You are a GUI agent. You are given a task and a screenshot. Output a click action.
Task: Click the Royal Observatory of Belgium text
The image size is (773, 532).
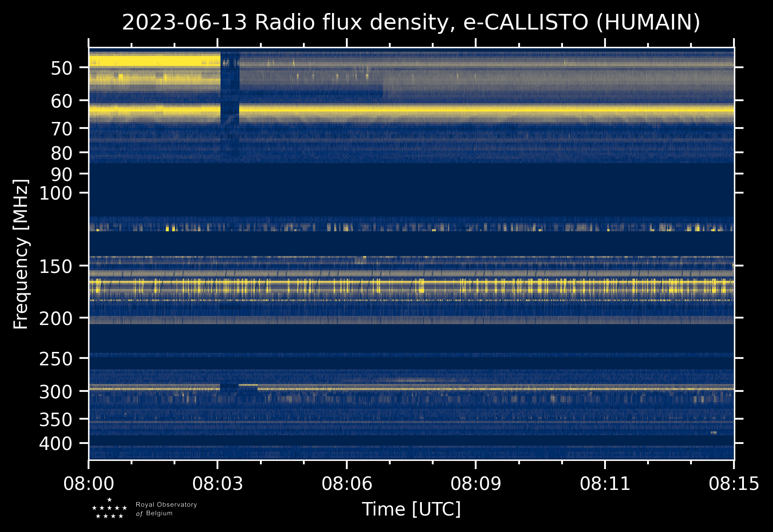coord(166,509)
